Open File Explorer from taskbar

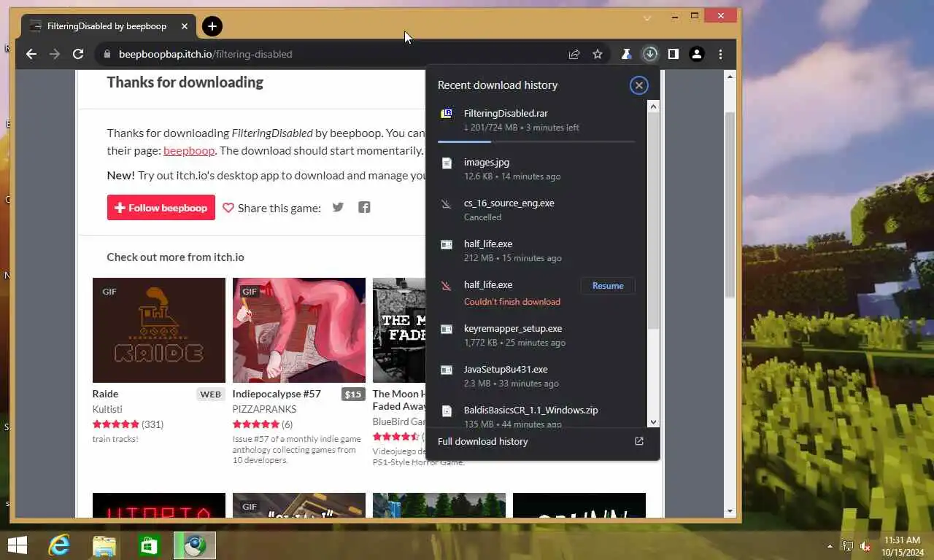104,545
